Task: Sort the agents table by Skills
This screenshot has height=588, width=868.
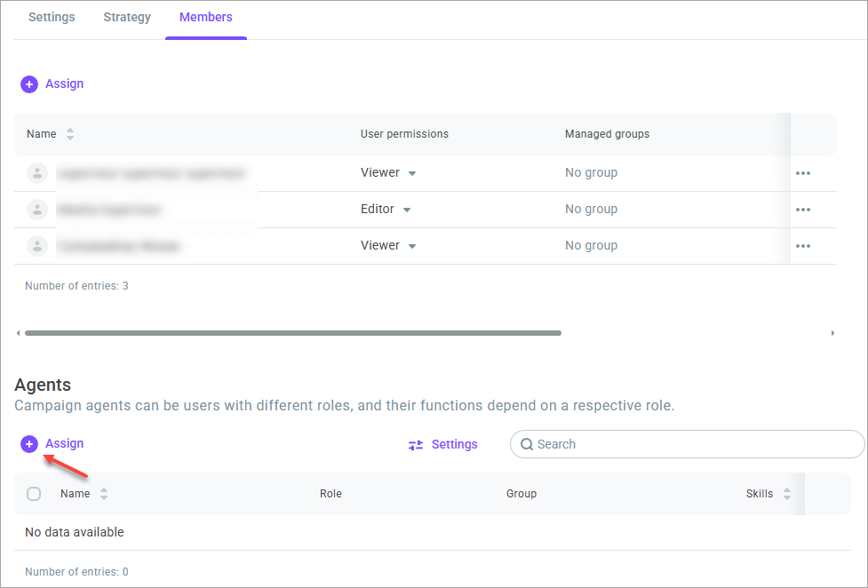Action: click(x=787, y=494)
